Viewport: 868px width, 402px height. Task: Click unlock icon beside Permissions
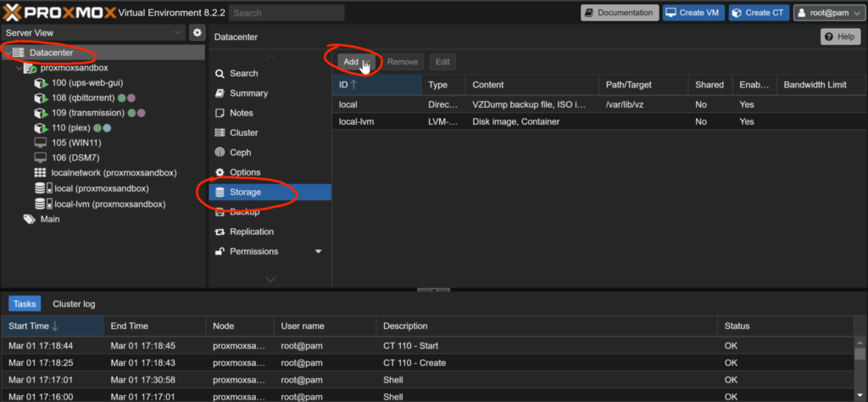click(x=220, y=251)
